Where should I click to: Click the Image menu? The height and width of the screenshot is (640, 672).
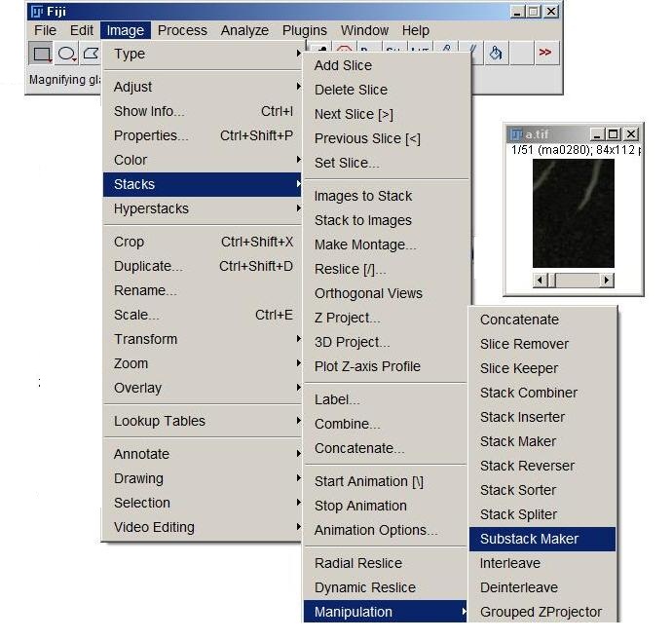(x=125, y=30)
